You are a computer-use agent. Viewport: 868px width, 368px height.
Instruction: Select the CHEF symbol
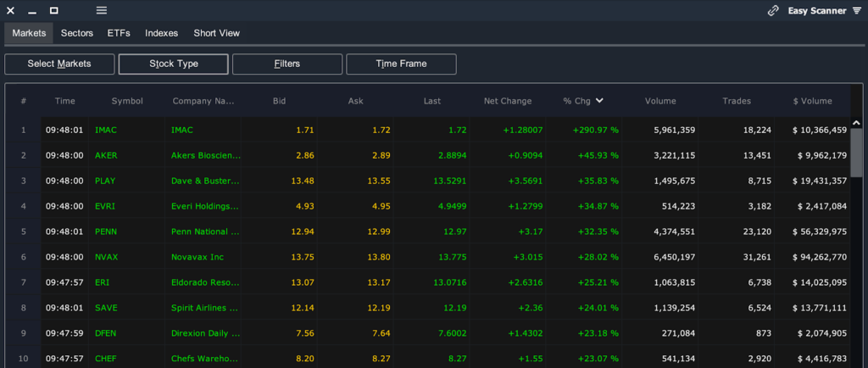tap(106, 359)
